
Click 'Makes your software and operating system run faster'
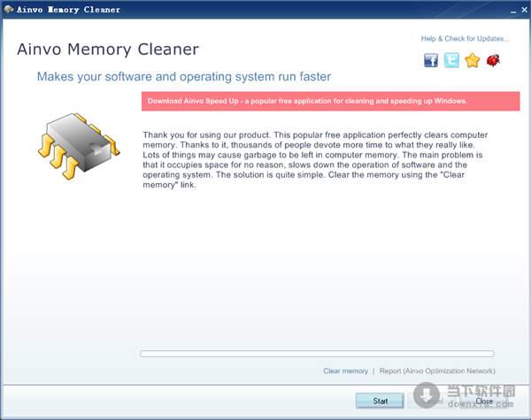[x=184, y=77]
